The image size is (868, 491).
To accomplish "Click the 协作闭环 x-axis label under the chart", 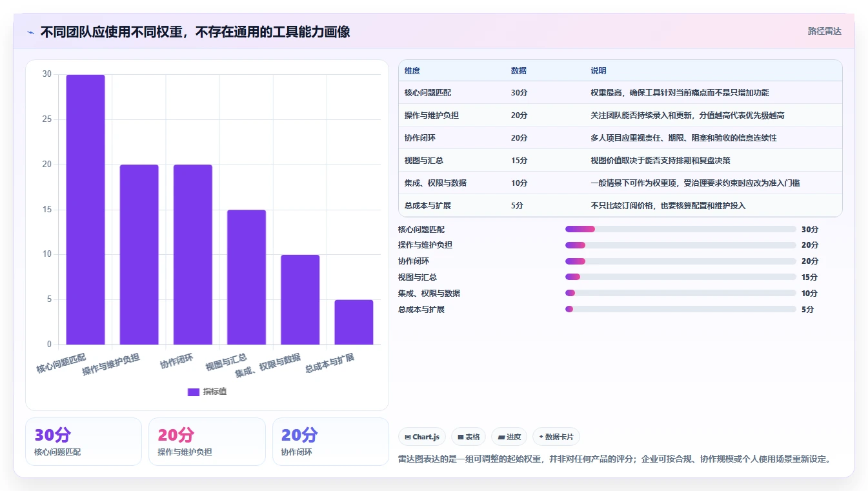I will click(176, 361).
